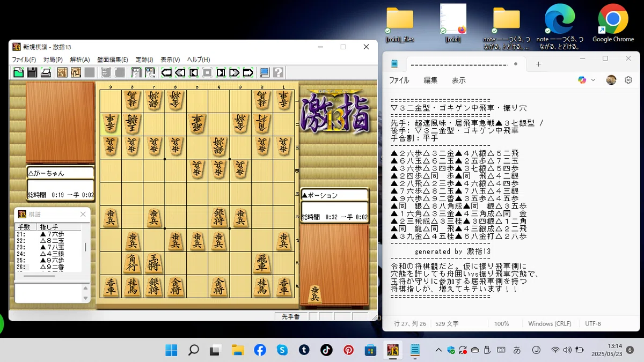Click the 指し手 column header
The height and width of the screenshot is (362, 644).
coord(59,227)
